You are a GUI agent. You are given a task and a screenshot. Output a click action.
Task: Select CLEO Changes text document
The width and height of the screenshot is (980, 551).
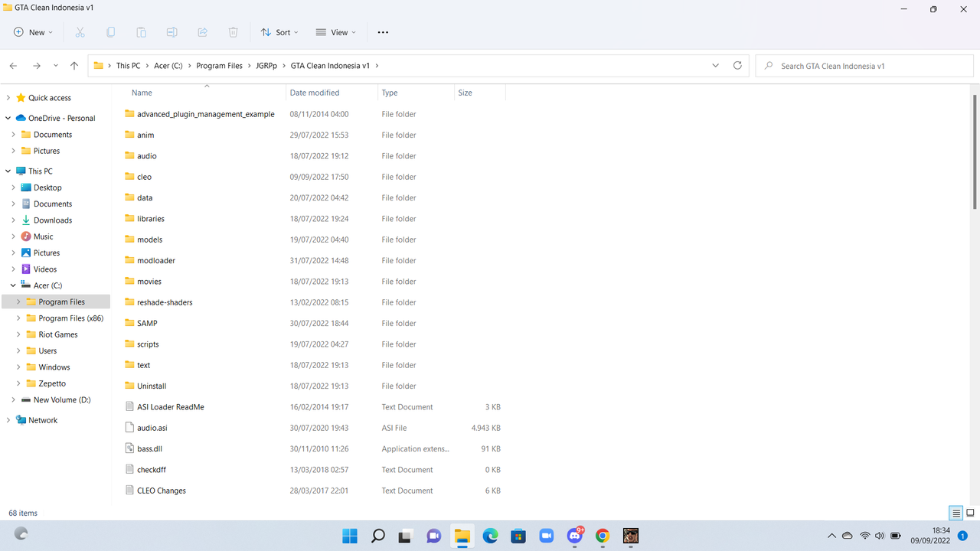coord(162,491)
